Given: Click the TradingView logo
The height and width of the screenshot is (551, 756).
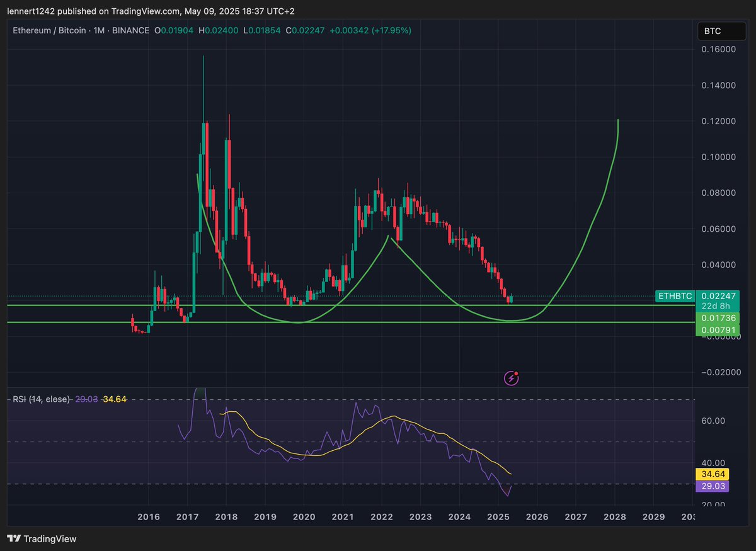Looking at the screenshot, I should pos(42,539).
